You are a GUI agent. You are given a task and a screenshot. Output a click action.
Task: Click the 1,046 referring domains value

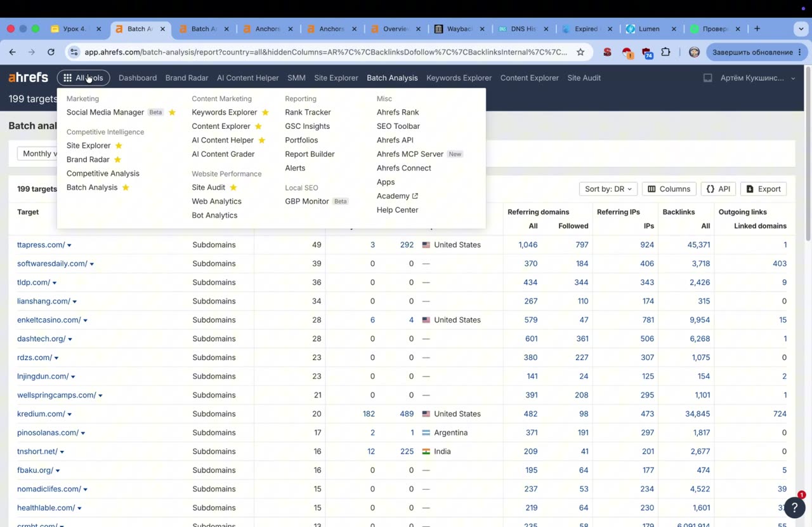(528, 245)
